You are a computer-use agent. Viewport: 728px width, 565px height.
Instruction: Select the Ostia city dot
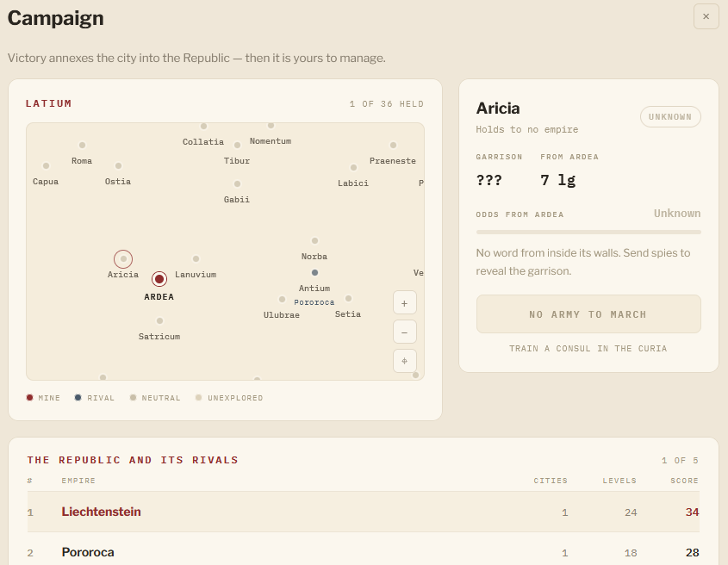(118, 165)
